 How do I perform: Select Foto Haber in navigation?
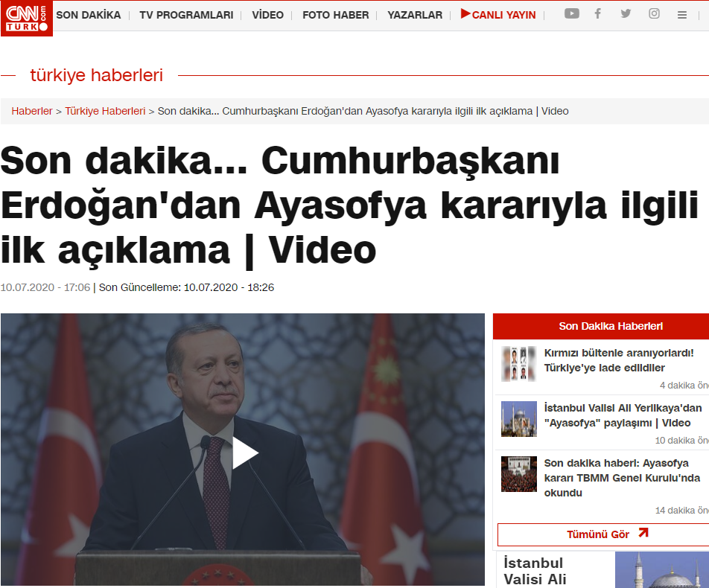(335, 15)
